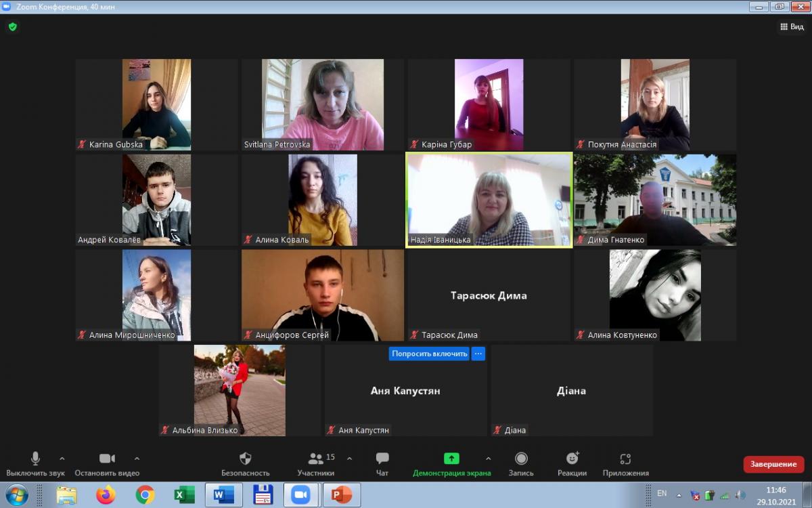
Task: Select Надія Іваницька active speaker tile
Action: coord(489,200)
